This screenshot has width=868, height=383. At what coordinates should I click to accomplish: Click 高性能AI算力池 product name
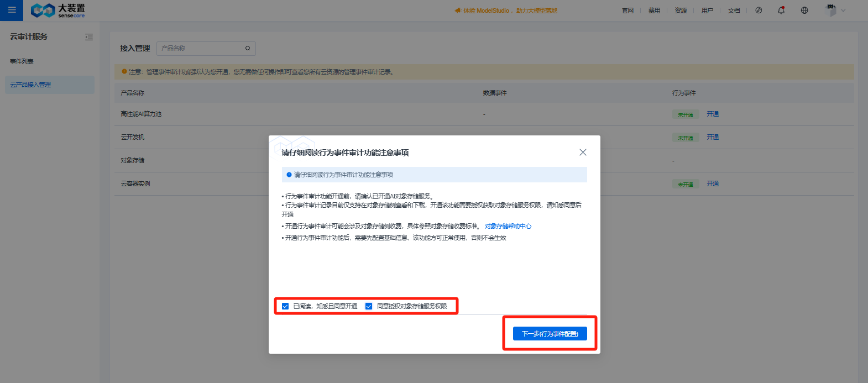tap(141, 114)
